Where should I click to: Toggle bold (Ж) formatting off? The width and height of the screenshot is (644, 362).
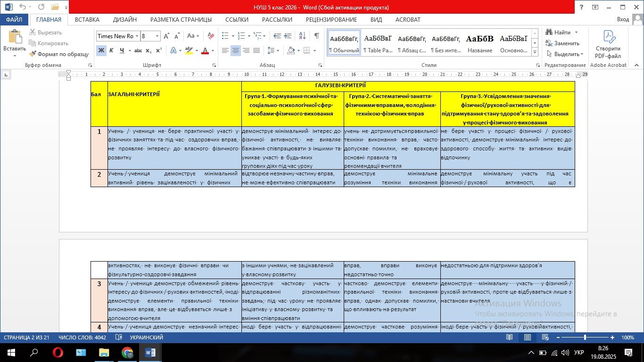pyautogui.click(x=101, y=50)
